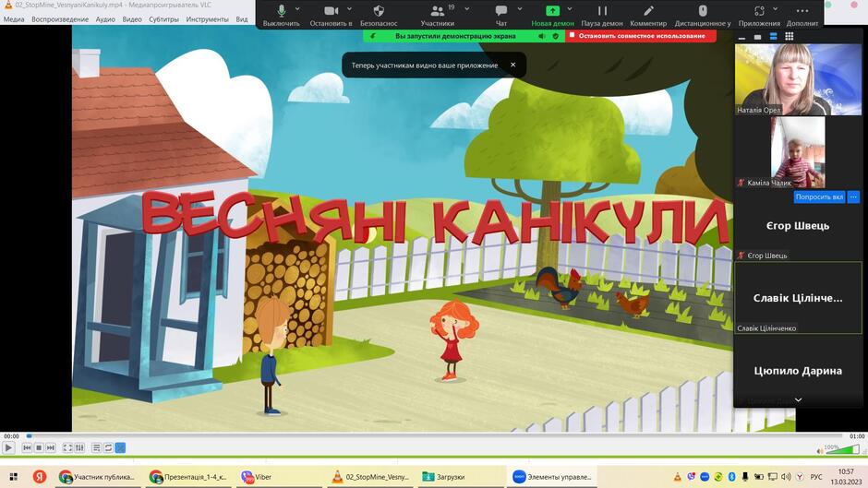Viewport: 868px width, 488px height.
Task: Switch video panel to strip thumbnail view
Action: click(x=773, y=37)
